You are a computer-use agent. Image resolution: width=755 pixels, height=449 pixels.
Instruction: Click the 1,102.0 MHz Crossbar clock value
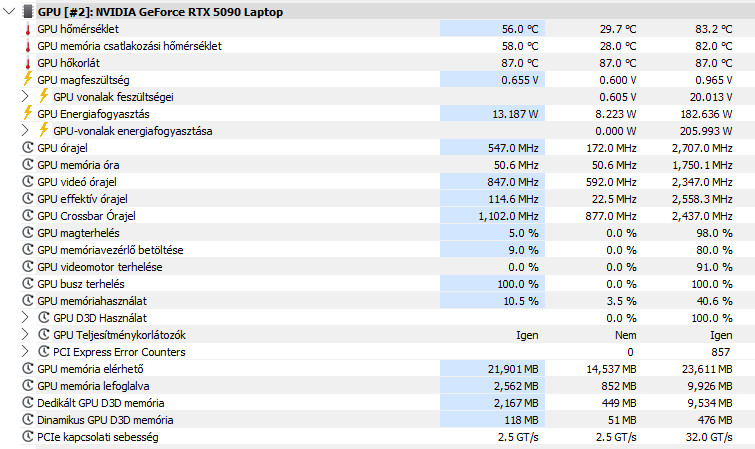coord(508,216)
